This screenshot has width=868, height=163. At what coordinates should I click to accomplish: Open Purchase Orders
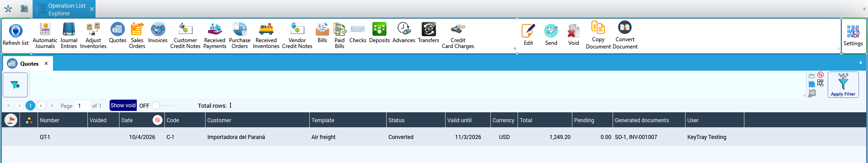tap(240, 36)
